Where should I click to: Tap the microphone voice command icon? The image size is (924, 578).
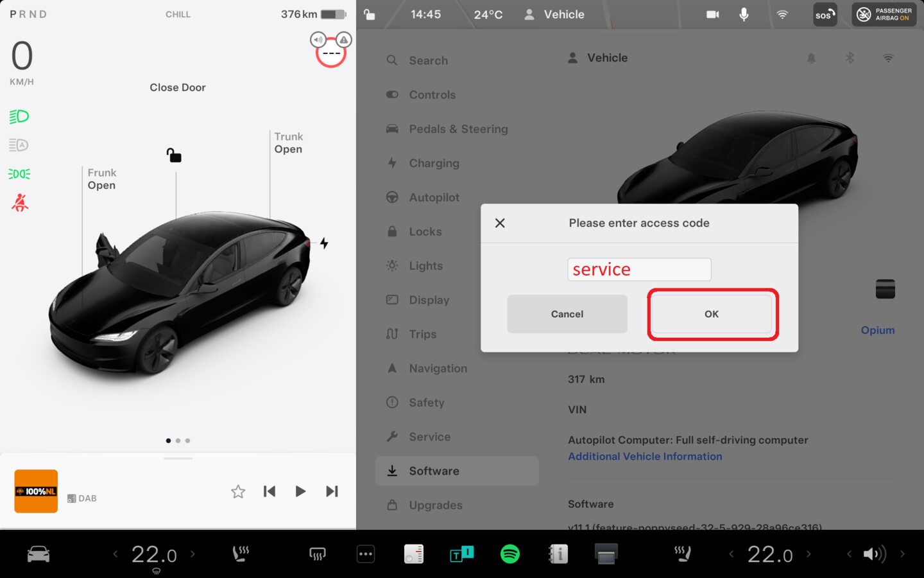click(x=744, y=14)
